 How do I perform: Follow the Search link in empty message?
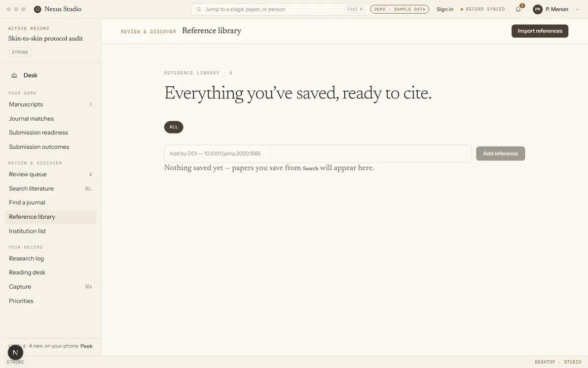311,169
